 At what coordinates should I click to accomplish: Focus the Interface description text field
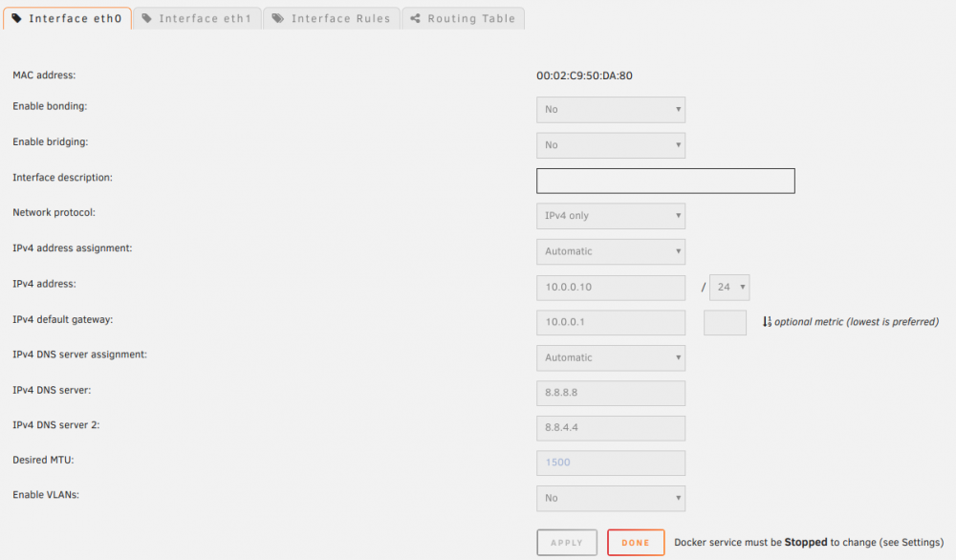(665, 181)
